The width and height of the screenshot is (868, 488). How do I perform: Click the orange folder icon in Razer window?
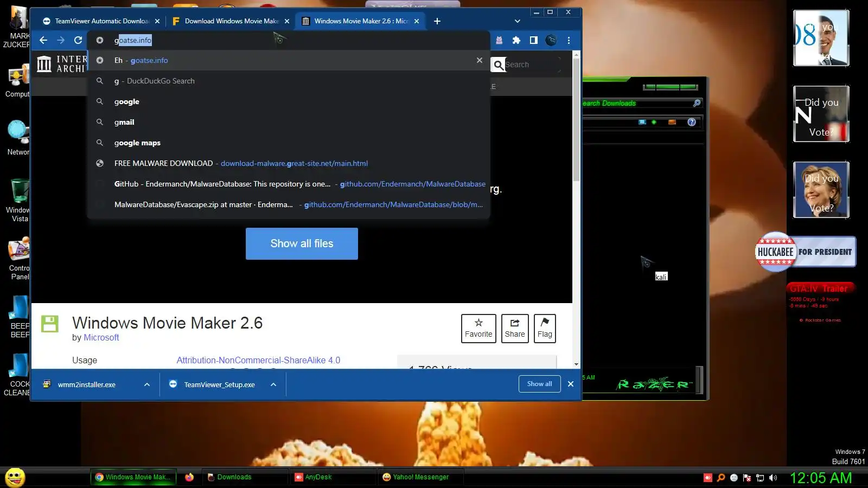pyautogui.click(x=672, y=122)
